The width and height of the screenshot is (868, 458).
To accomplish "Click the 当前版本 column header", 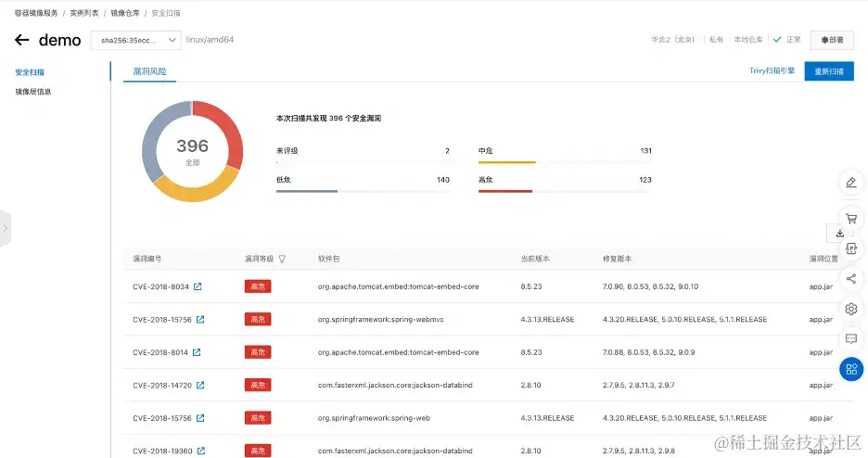I will [x=535, y=259].
